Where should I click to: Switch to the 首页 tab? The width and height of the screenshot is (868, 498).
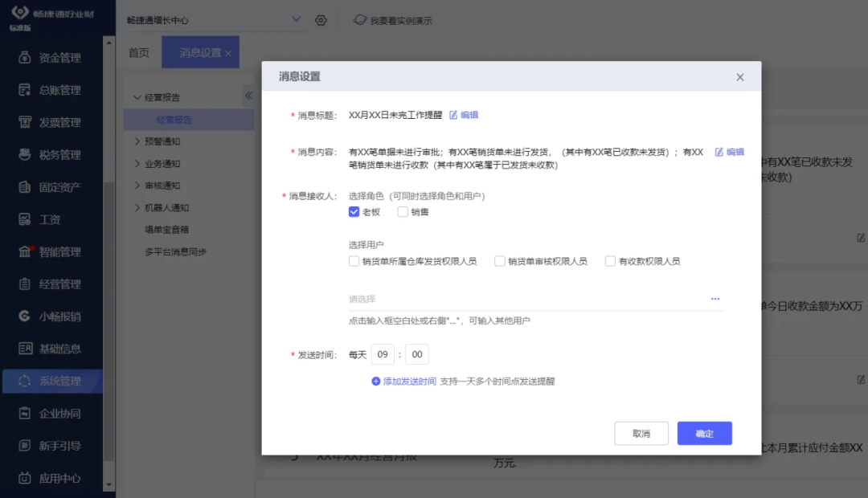click(138, 52)
